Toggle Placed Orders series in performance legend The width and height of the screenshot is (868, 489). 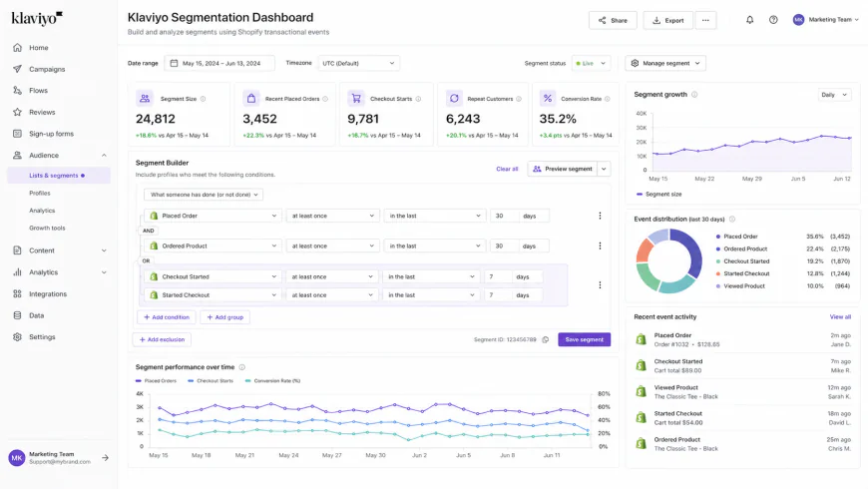coord(156,381)
